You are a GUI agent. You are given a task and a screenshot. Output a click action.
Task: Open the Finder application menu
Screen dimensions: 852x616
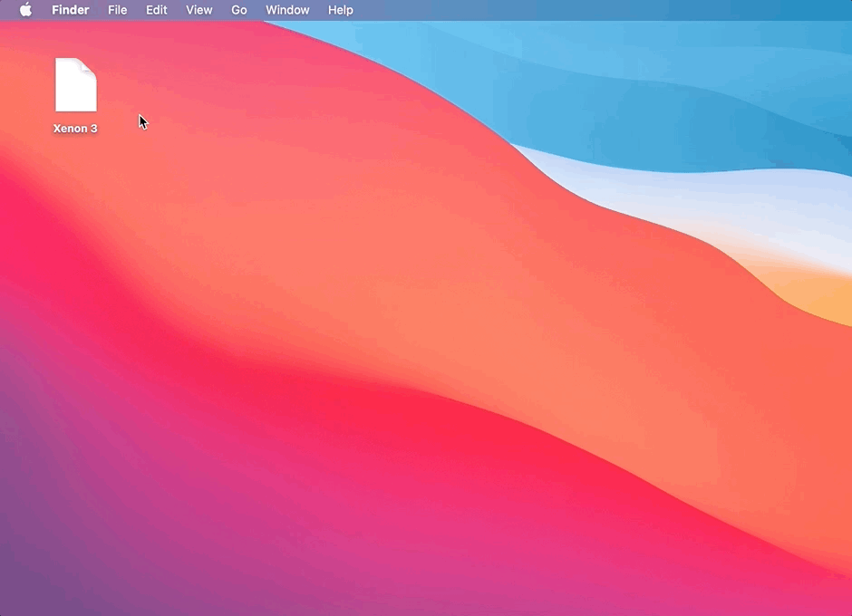[x=71, y=10]
